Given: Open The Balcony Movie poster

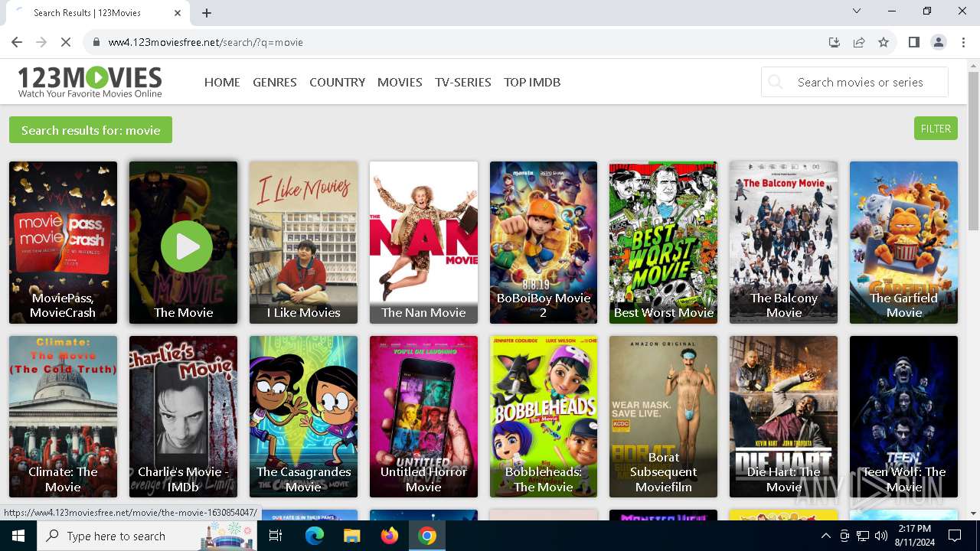Looking at the screenshot, I should pos(783,243).
